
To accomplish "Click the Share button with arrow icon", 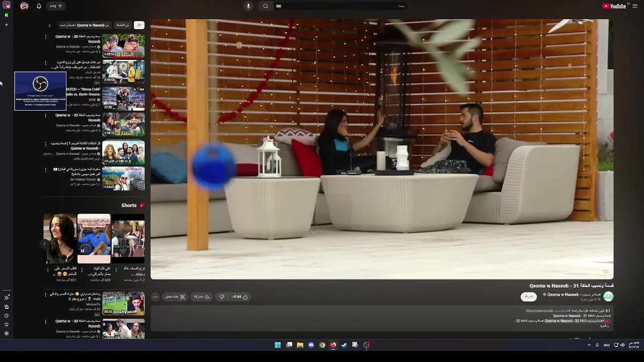I will (x=202, y=297).
